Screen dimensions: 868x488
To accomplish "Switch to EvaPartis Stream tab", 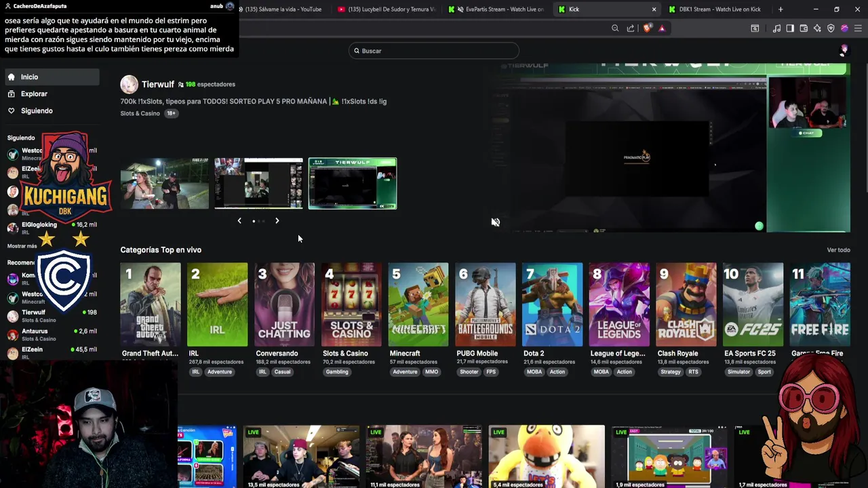I will point(497,9).
